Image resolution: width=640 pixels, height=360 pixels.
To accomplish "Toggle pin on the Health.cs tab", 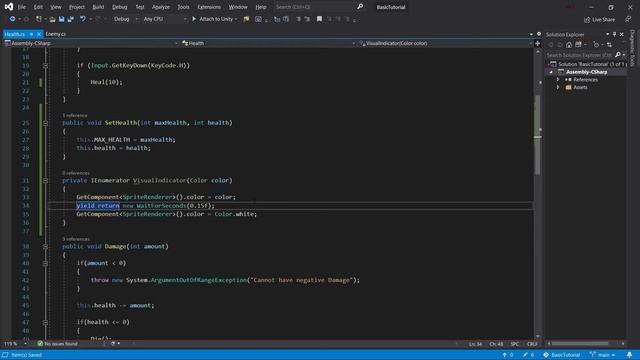I will tap(31, 34).
